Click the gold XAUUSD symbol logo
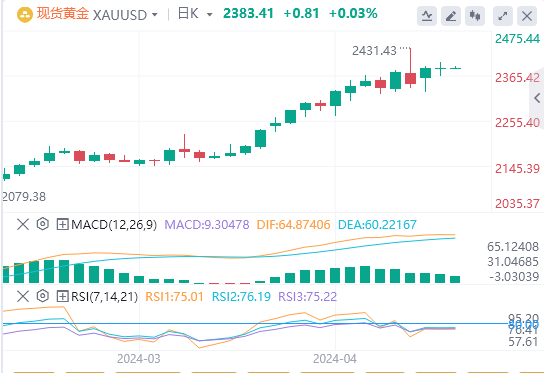544x373 pixels. (x=25, y=15)
